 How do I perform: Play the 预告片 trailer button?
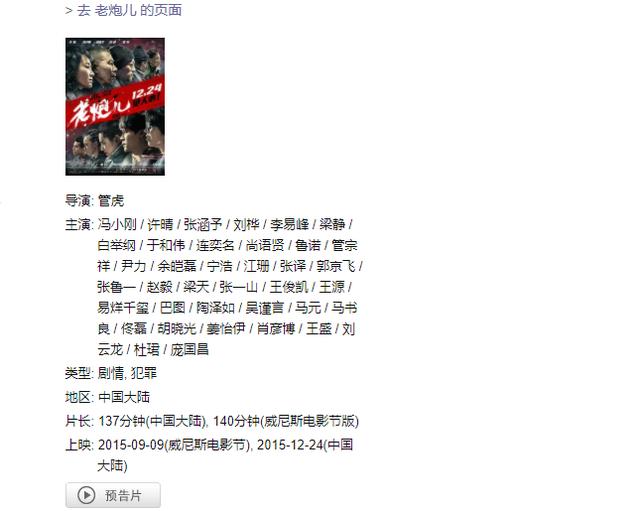point(113,495)
